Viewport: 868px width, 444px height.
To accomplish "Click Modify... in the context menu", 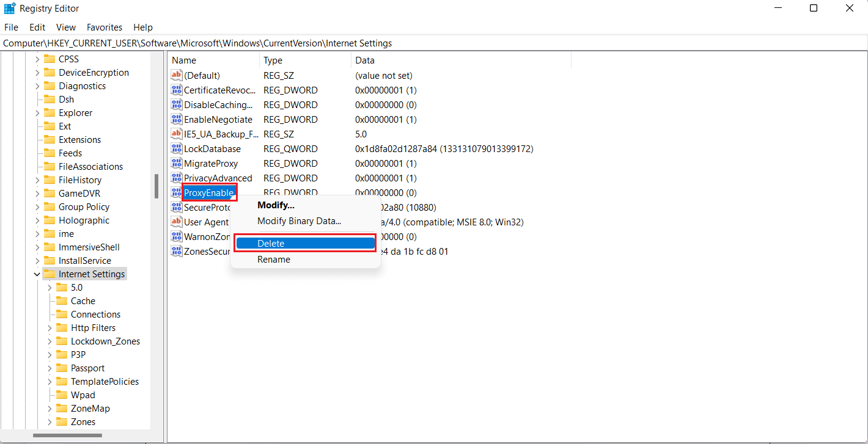I will 275,205.
